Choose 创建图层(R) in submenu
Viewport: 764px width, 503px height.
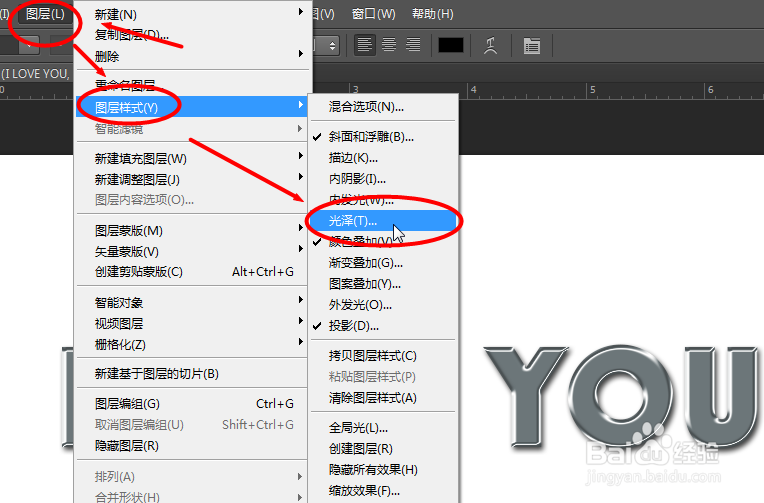[383, 448]
